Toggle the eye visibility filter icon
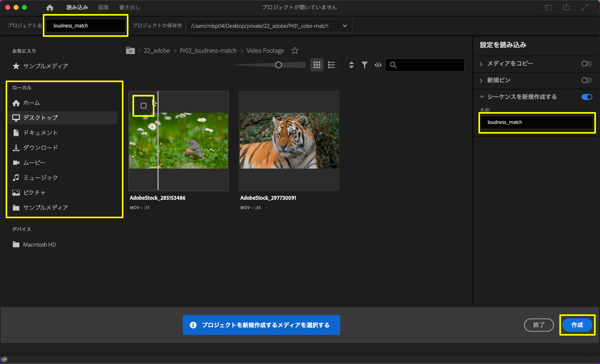 click(378, 65)
